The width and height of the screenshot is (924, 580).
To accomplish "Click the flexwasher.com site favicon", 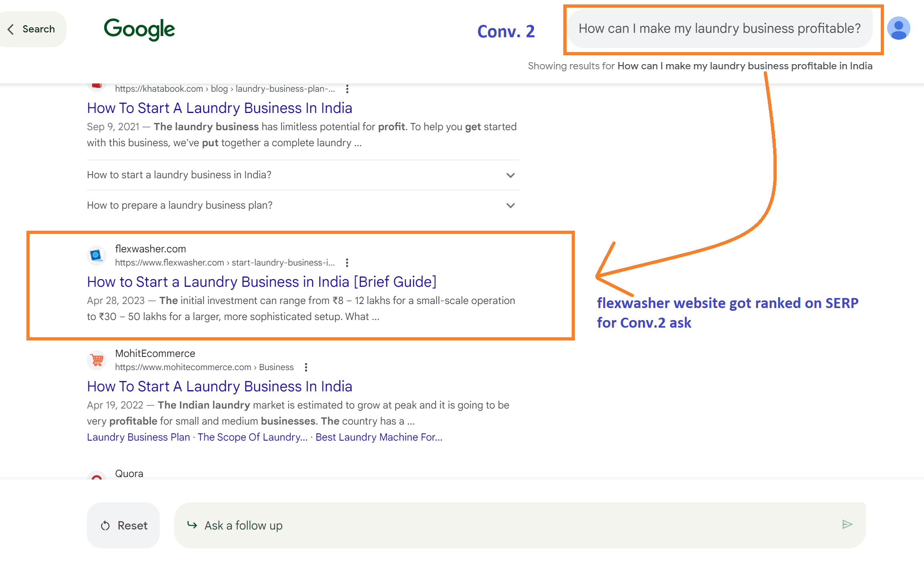I will pos(96,256).
